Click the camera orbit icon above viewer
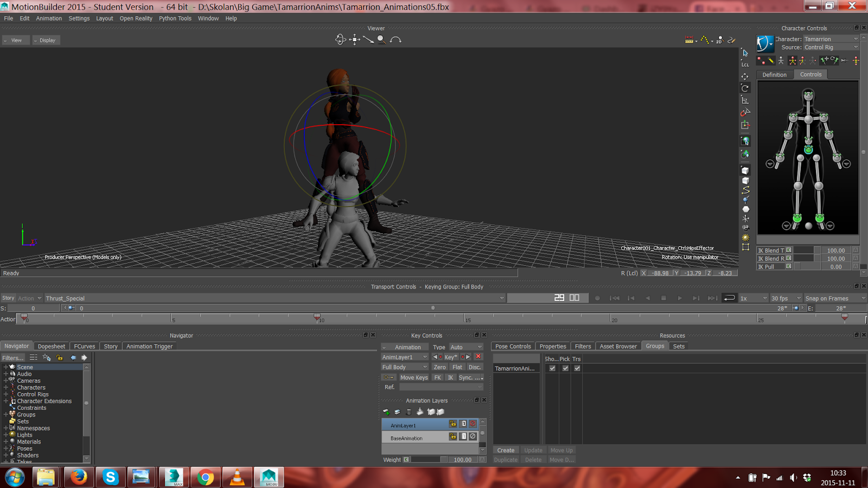The width and height of the screenshot is (868, 488). click(340, 40)
